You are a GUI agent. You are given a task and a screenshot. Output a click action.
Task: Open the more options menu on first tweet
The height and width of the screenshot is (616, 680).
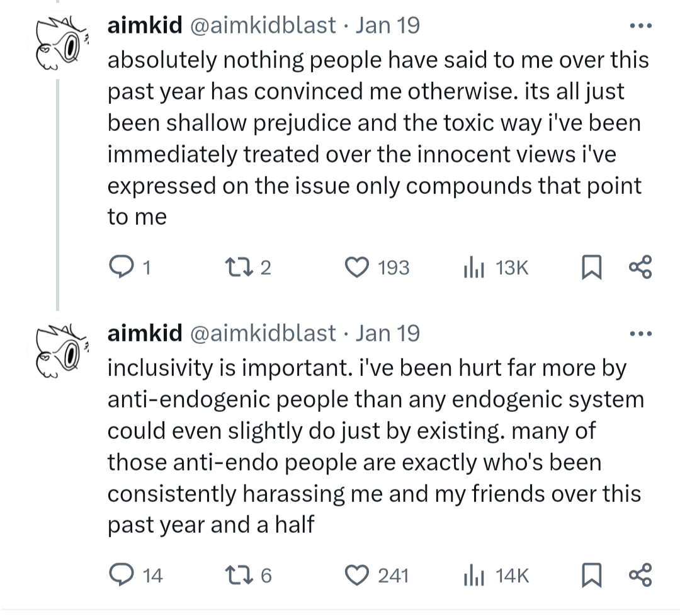[640, 26]
